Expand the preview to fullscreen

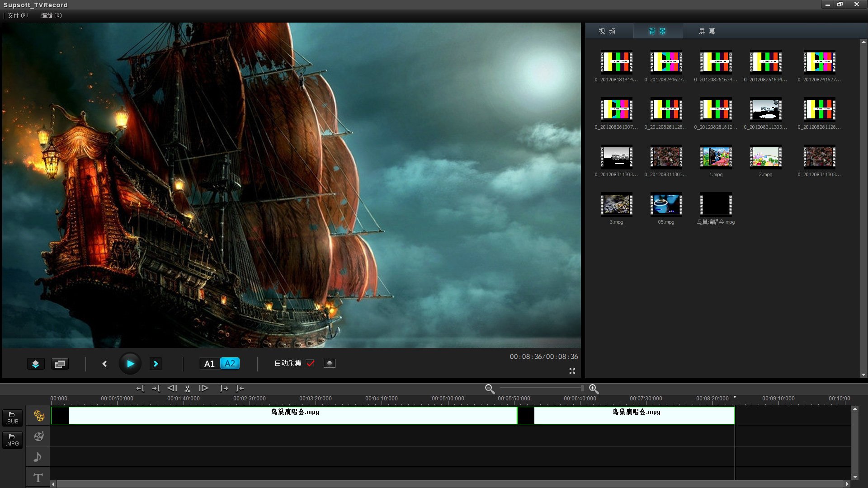tap(572, 371)
